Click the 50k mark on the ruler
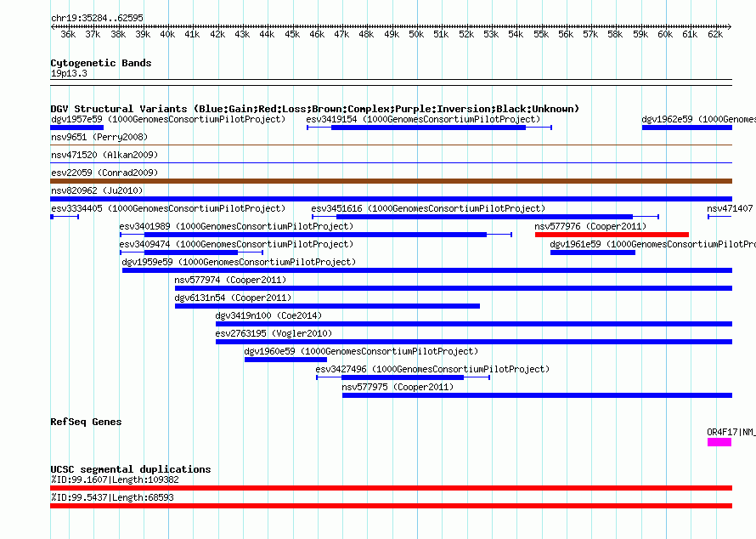The image size is (756, 539). [416, 34]
